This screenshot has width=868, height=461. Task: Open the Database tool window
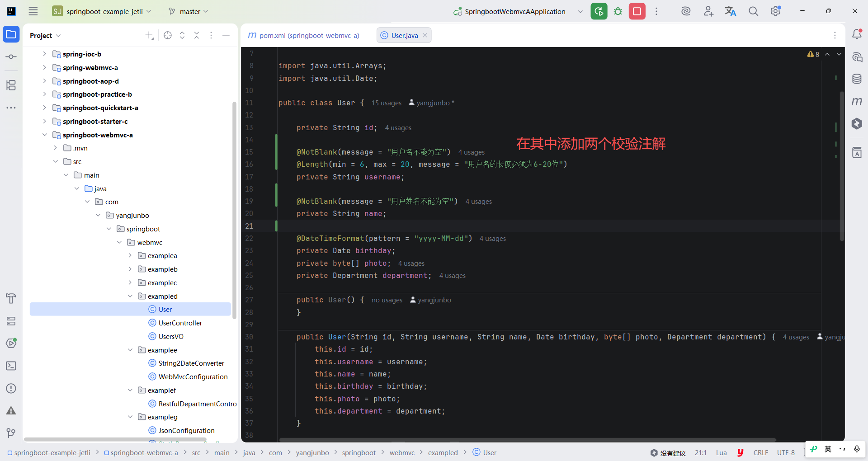pos(857,79)
